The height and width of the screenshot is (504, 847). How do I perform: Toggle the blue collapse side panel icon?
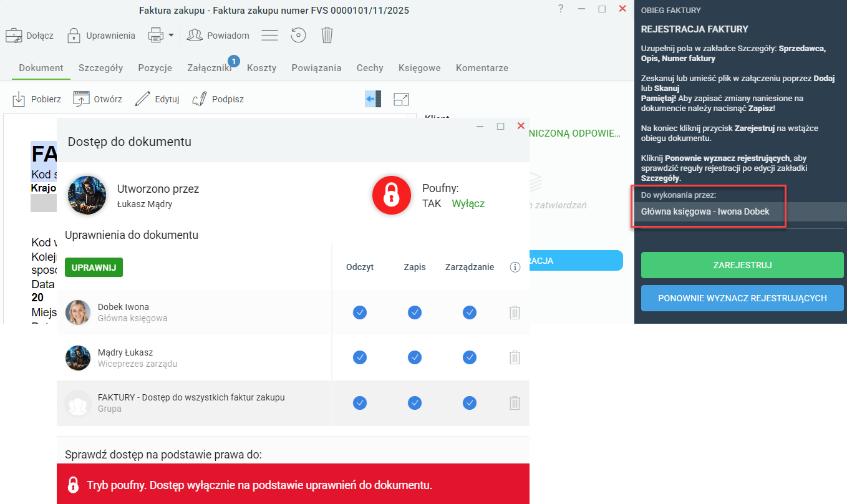(x=373, y=99)
